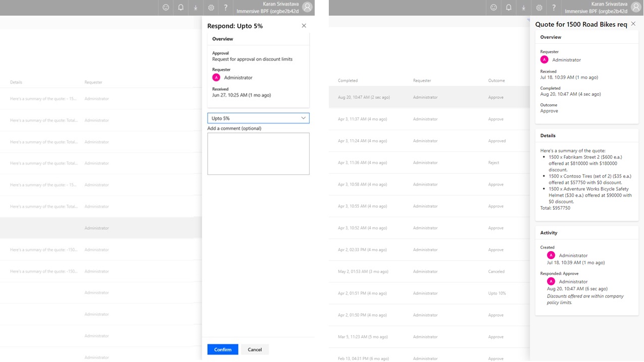Close the Respond: Upto 5% dialog
This screenshot has width=644, height=362.
tap(304, 25)
